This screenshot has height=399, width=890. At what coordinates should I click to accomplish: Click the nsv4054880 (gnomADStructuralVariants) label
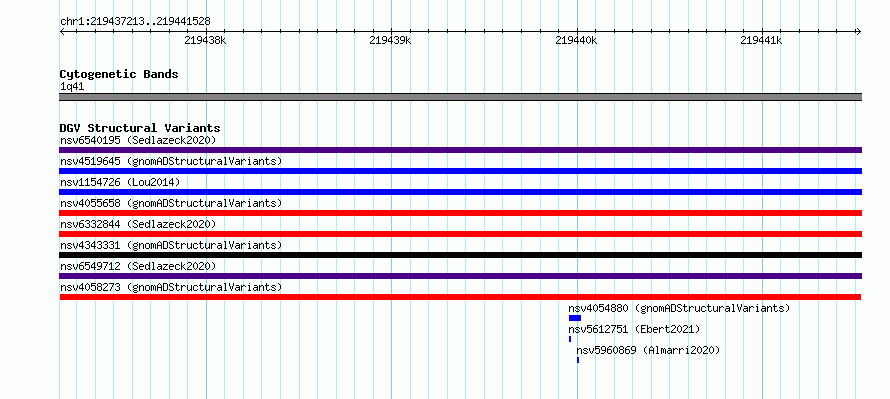679,308
